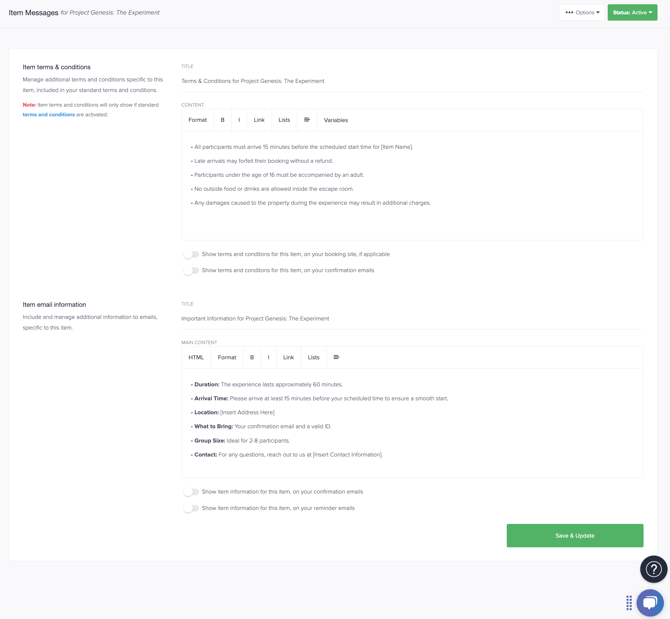Click the Save & Update button
Image resolution: width=670 pixels, height=619 pixels.
point(575,535)
